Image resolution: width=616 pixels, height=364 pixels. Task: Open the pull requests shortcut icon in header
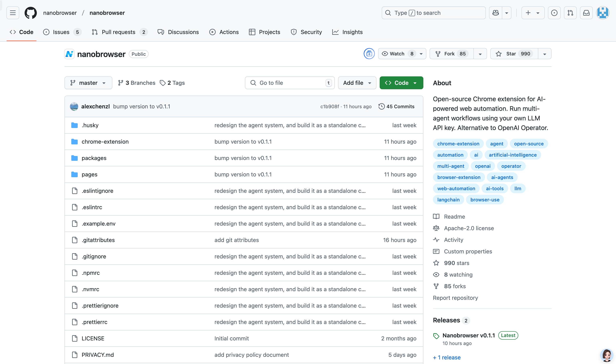[x=570, y=13]
